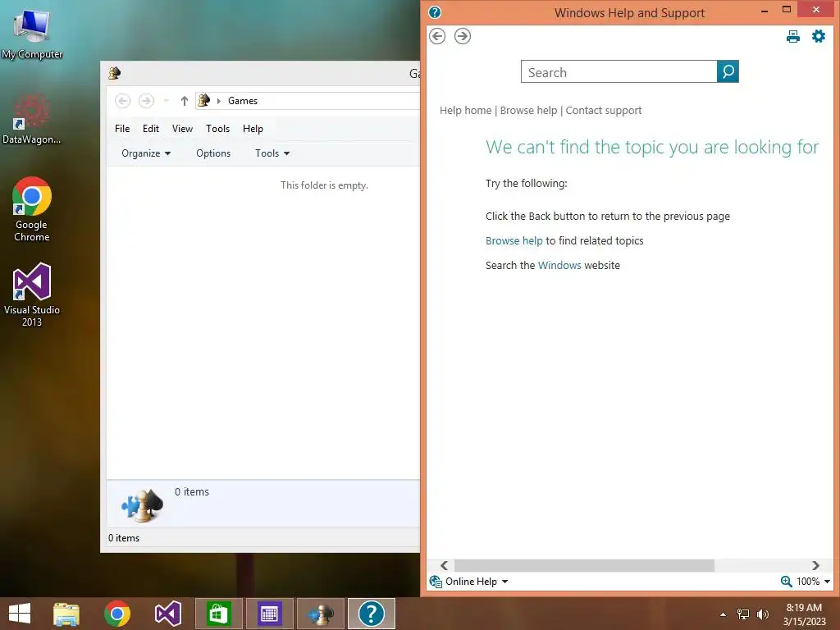
Task: Click the magnifier search button in Help
Action: pyautogui.click(x=728, y=71)
